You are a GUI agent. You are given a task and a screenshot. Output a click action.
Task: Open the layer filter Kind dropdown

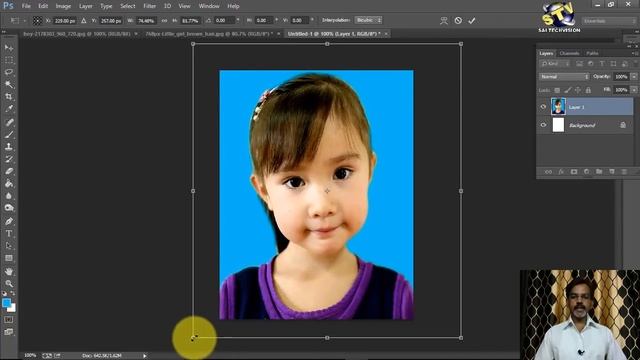coord(555,64)
